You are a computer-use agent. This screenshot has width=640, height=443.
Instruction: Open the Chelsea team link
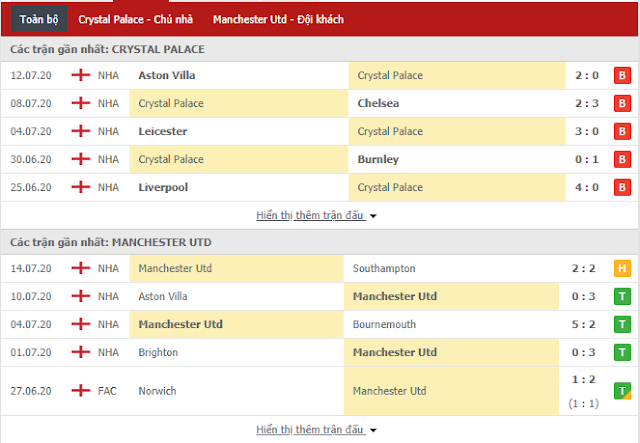click(x=378, y=103)
